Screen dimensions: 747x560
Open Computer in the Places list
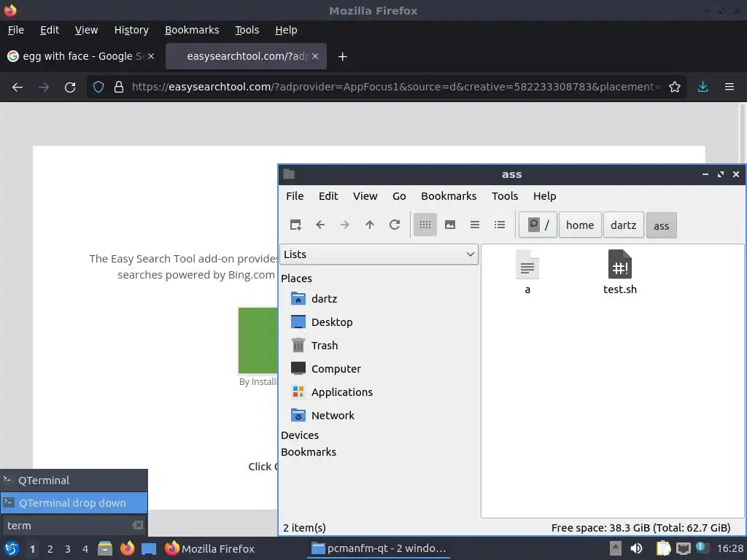(x=325, y=368)
